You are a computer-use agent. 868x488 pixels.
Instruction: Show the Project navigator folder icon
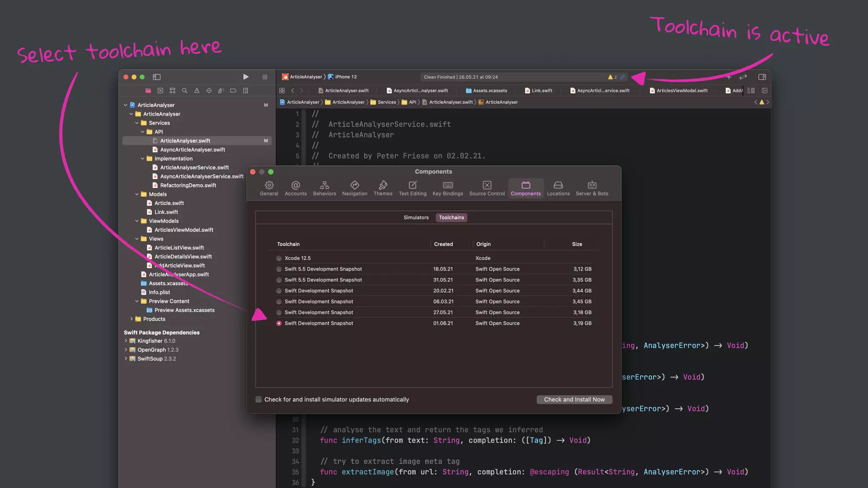coord(148,91)
